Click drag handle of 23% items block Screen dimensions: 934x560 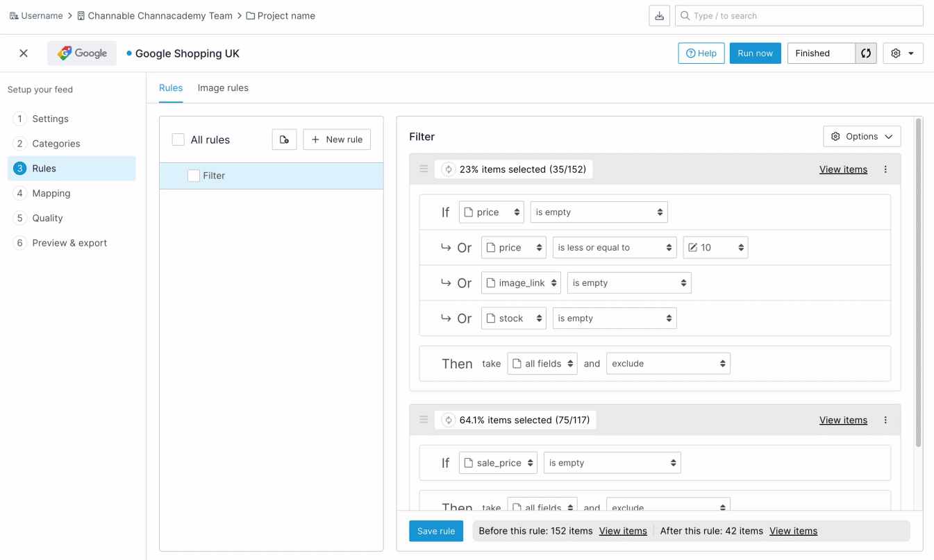click(424, 169)
